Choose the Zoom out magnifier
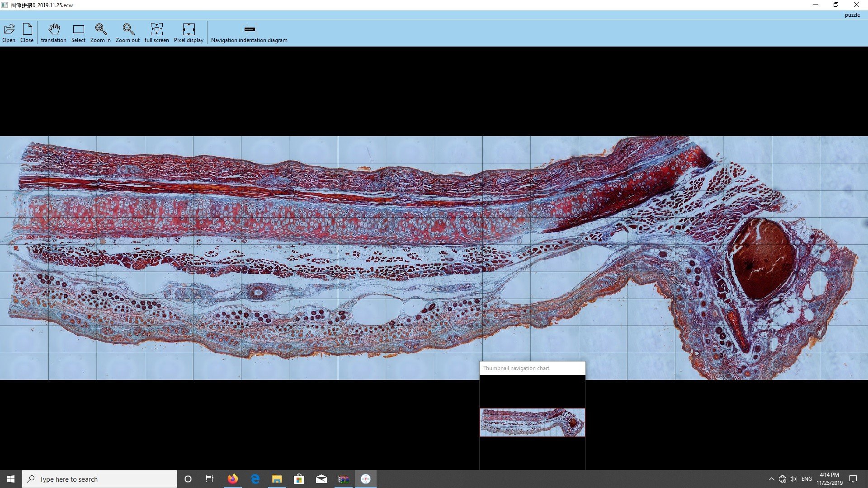This screenshot has width=868, height=488. (128, 33)
